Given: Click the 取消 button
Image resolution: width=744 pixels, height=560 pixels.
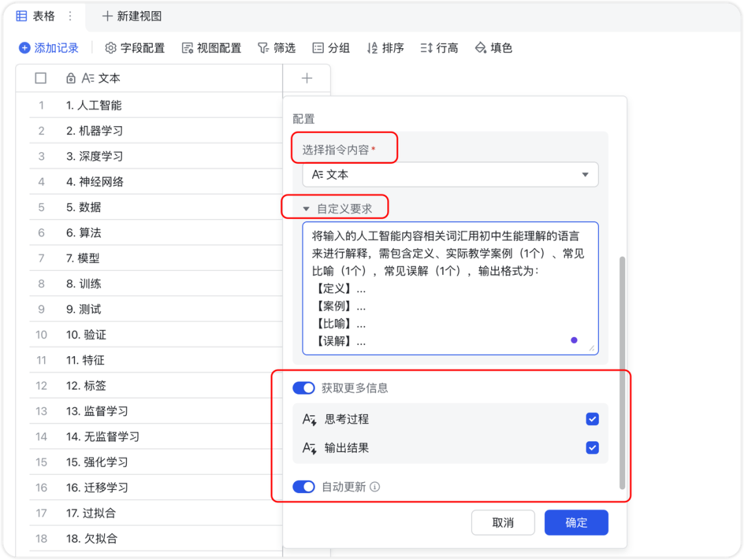Looking at the screenshot, I should (x=503, y=523).
